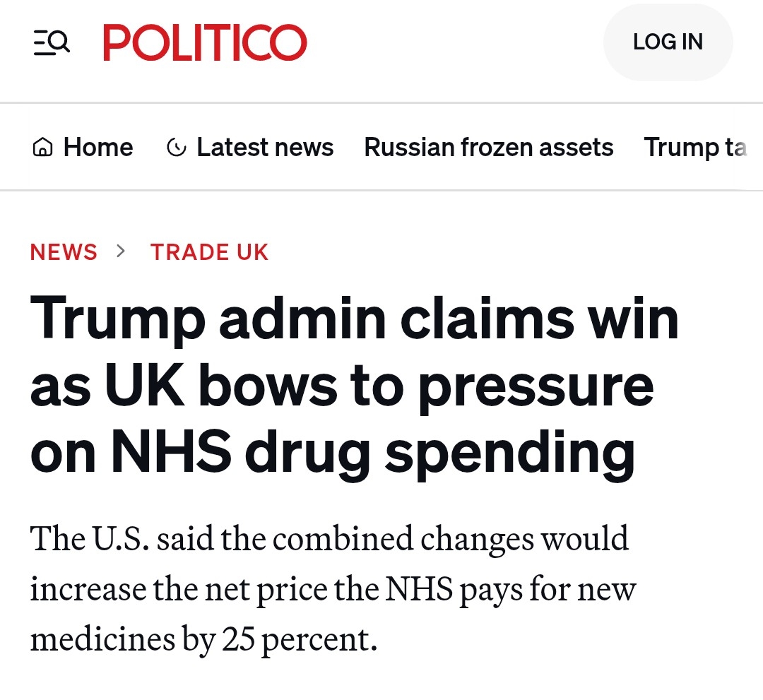Screen dimensions: 763x700
Task: Go to the Home nav link
Action: click(x=97, y=148)
